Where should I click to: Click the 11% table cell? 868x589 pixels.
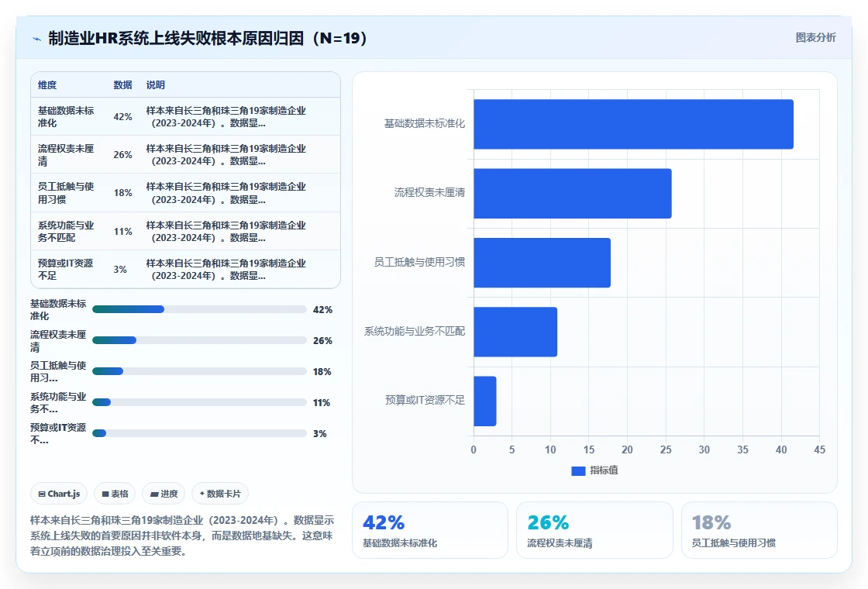click(123, 232)
